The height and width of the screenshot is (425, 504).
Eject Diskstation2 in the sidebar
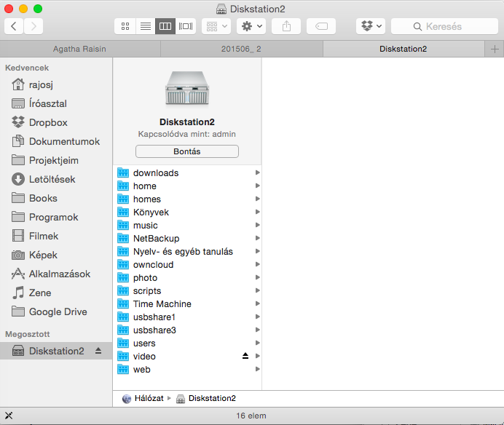click(98, 351)
